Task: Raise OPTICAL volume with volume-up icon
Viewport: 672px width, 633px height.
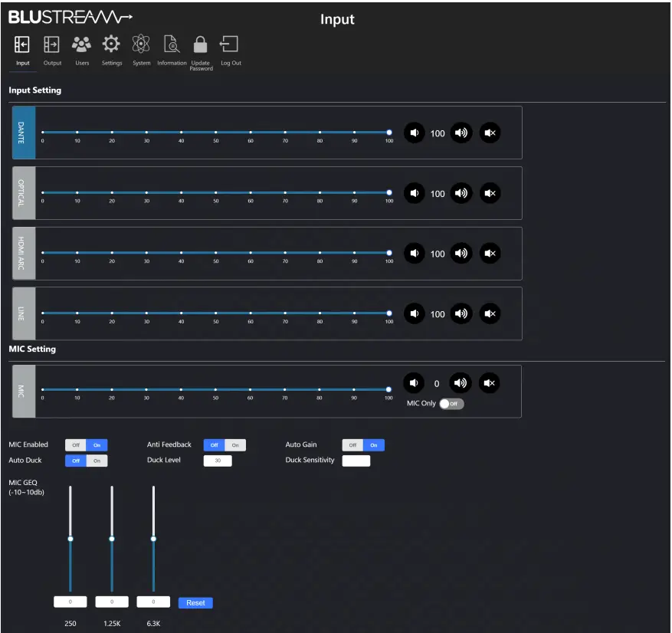Action: [461, 192]
